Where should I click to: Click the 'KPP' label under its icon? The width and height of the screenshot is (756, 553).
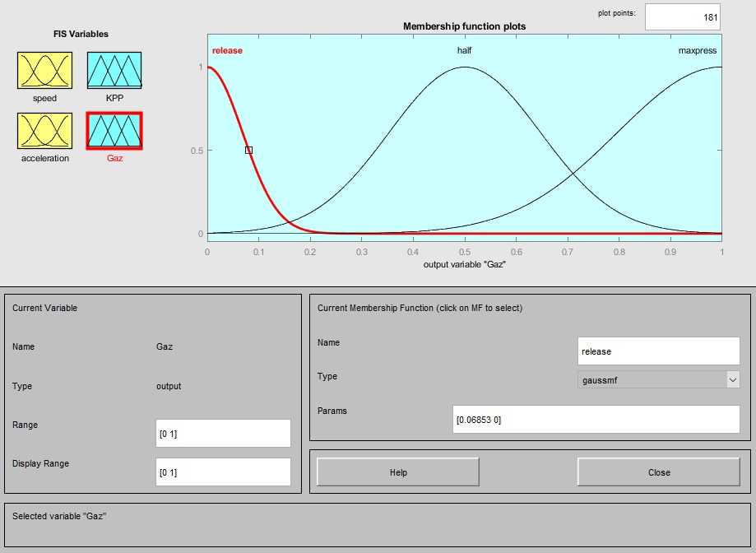[114, 98]
